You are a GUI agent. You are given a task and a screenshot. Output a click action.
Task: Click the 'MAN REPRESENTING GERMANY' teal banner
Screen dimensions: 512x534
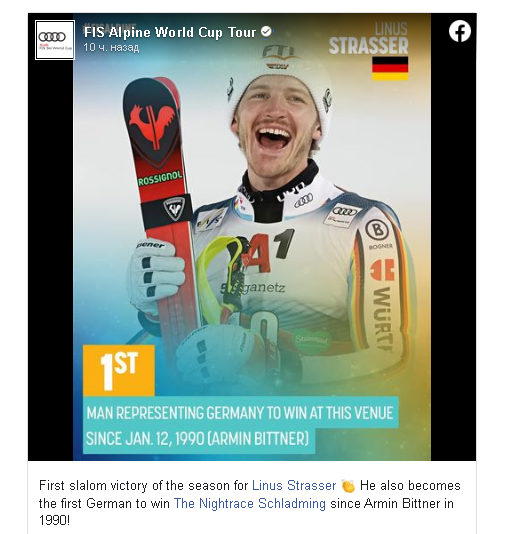(x=241, y=413)
